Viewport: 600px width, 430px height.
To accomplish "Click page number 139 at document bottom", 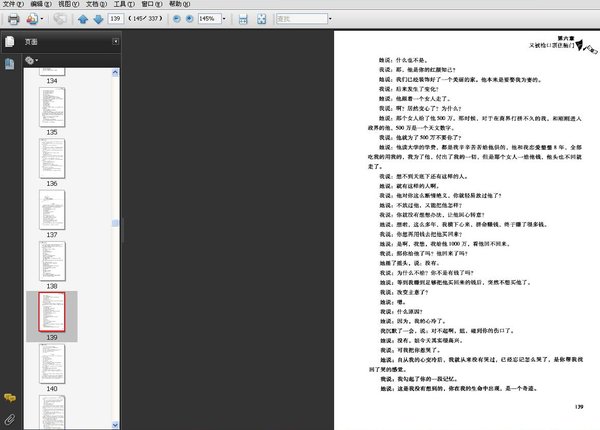I will coord(579,407).
